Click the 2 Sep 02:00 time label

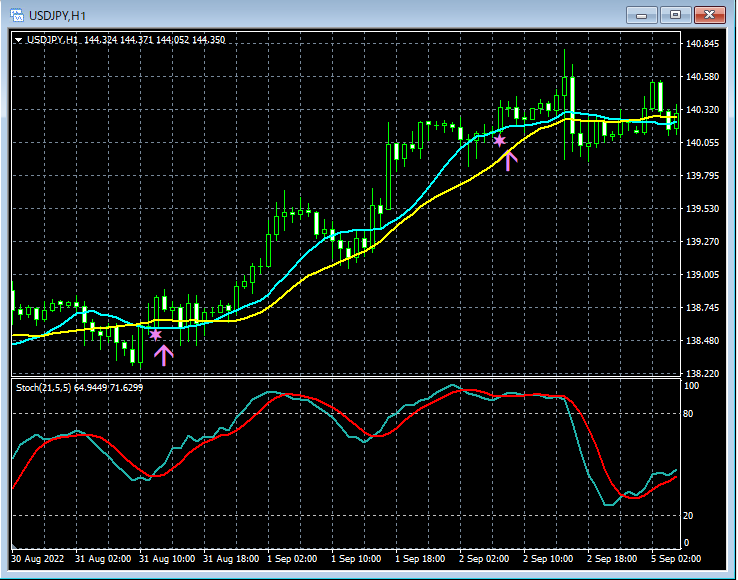484,559
